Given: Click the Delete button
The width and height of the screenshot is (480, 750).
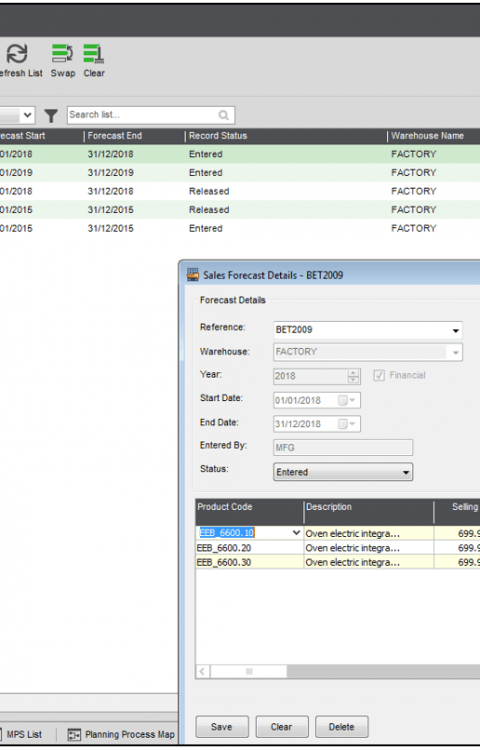Looking at the screenshot, I should (x=341, y=727).
